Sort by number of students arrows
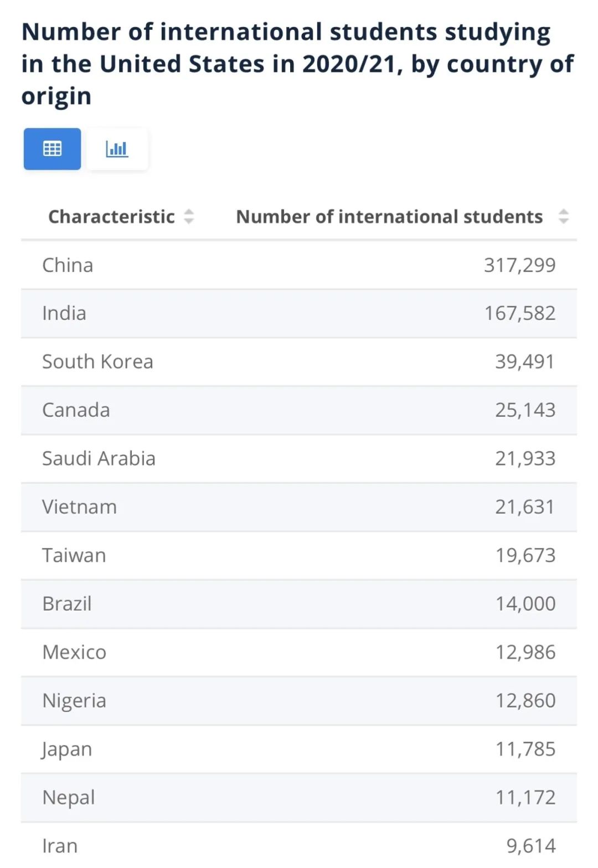Image resolution: width=598 pixels, height=868 pixels. [x=563, y=216]
